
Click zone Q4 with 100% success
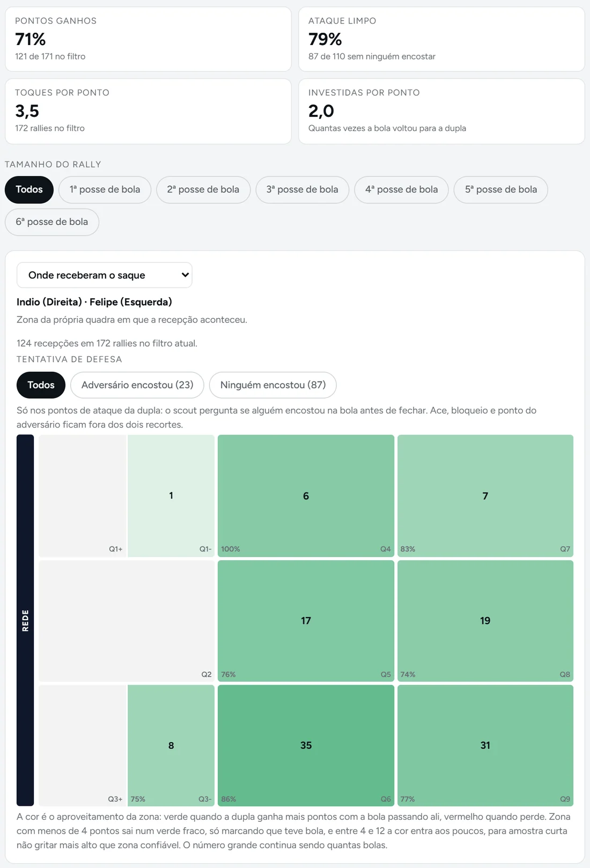[306, 496]
